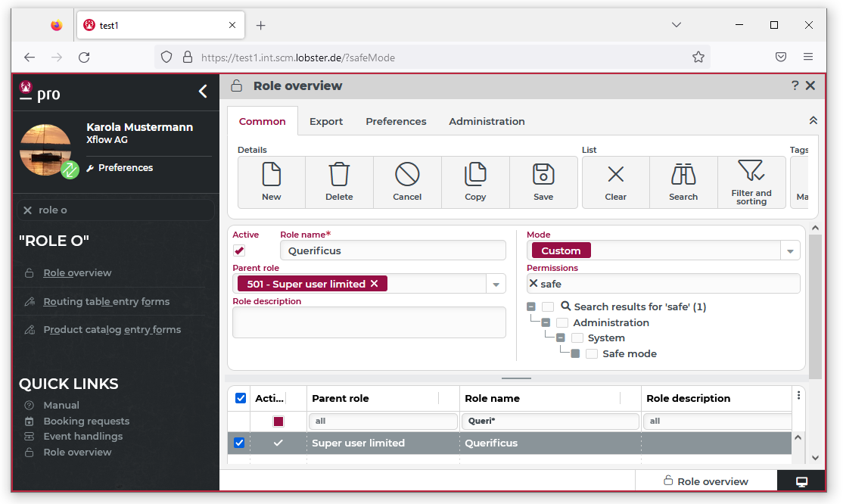The image size is (843, 504).
Task: Open Pocket save icon in Firefox
Action: 781,57
